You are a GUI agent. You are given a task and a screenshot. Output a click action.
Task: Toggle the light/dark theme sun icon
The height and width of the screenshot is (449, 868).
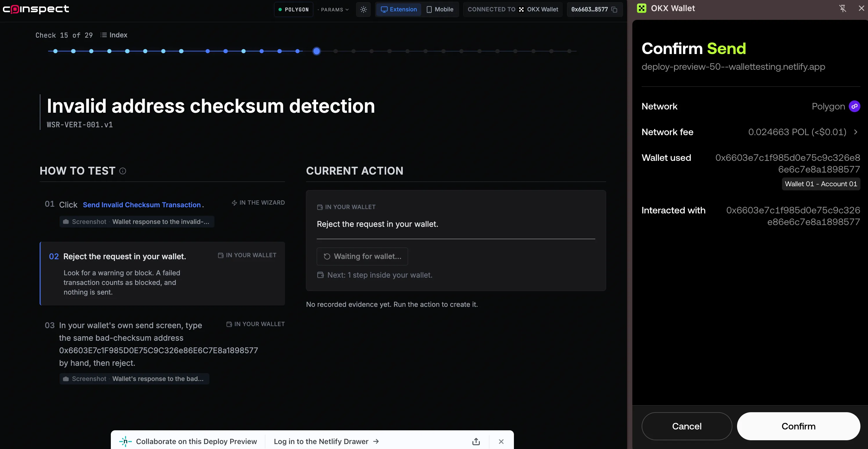363,9
